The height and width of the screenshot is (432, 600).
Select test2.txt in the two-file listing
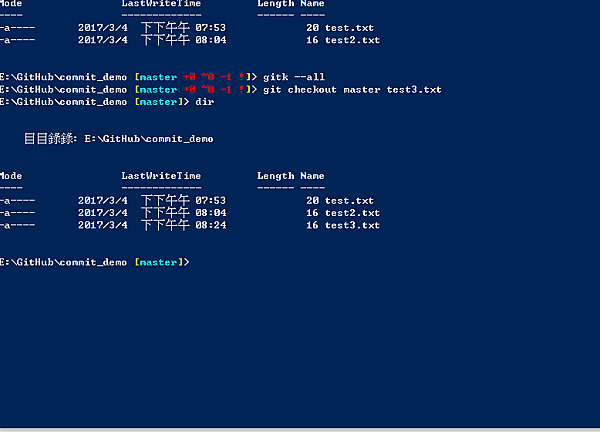pos(352,41)
